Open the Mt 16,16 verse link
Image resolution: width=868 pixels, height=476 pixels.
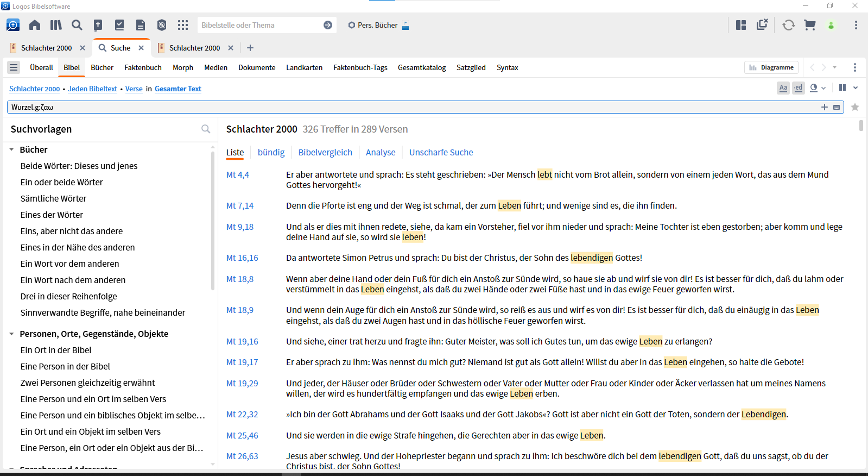242,258
